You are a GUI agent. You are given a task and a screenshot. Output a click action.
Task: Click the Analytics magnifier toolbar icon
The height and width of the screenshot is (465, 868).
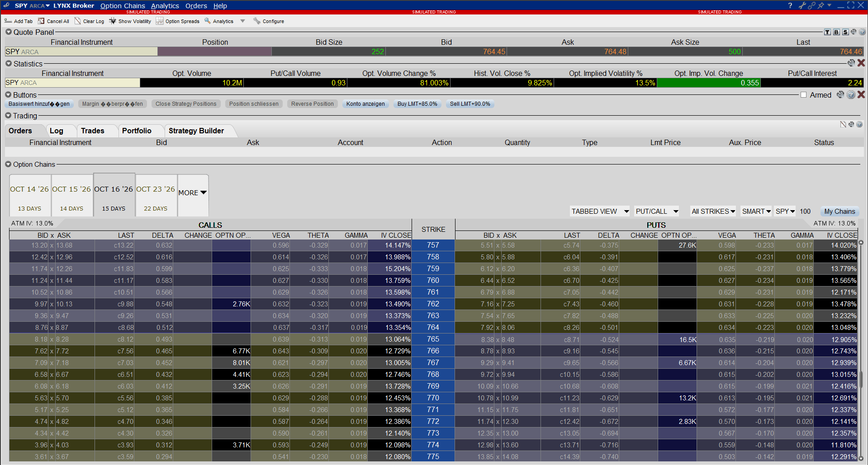tap(208, 21)
